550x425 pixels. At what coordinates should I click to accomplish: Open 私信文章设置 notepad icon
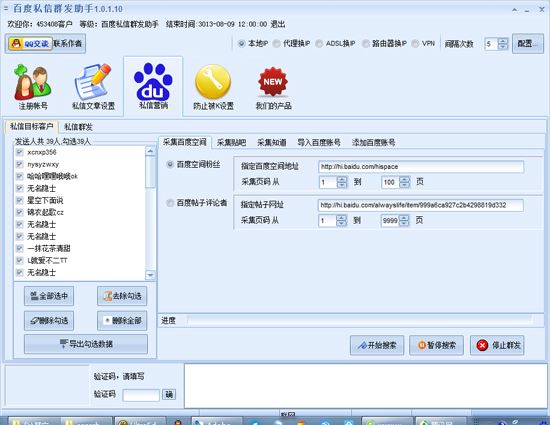93,87
